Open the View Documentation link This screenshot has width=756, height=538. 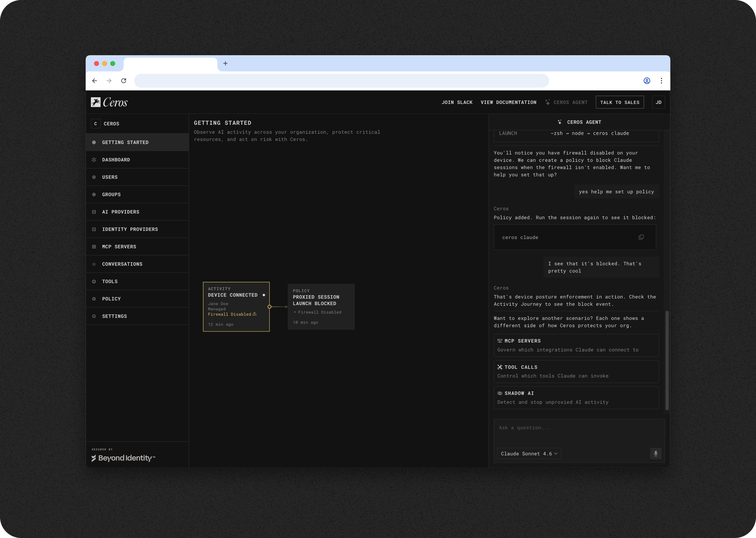(508, 102)
